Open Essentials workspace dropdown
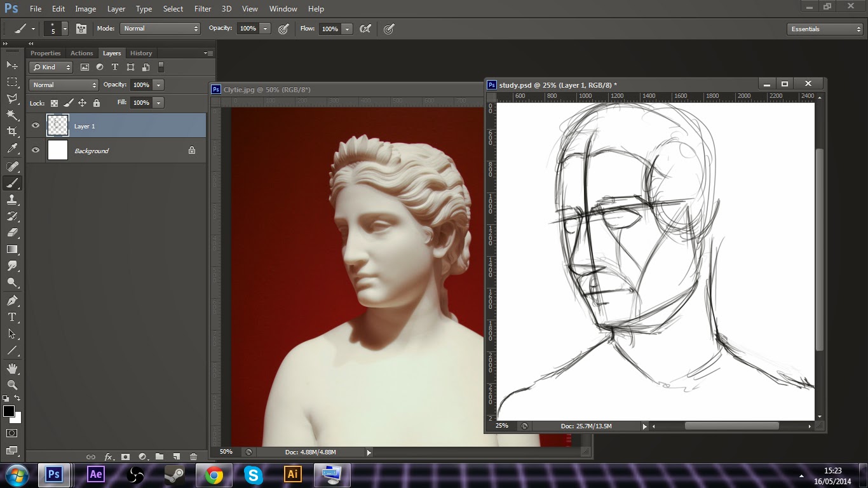Image resolution: width=868 pixels, height=488 pixels. pos(825,29)
